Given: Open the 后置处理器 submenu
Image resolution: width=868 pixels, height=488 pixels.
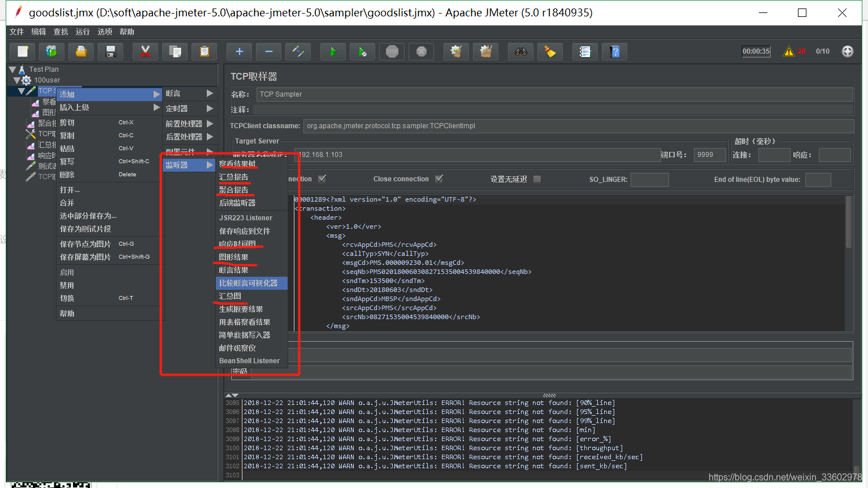Looking at the screenshot, I should pyautogui.click(x=189, y=137).
